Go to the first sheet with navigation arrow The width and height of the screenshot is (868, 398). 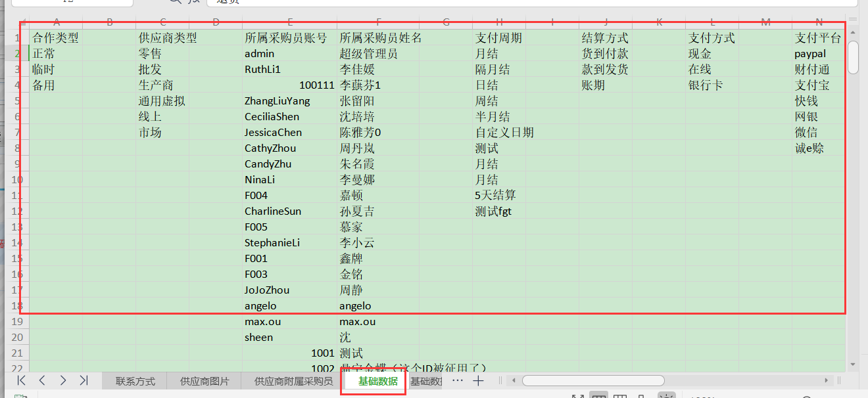[22, 380]
